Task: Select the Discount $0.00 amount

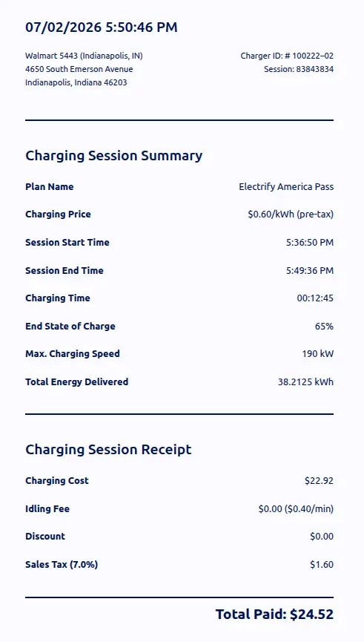Action: [x=322, y=537]
